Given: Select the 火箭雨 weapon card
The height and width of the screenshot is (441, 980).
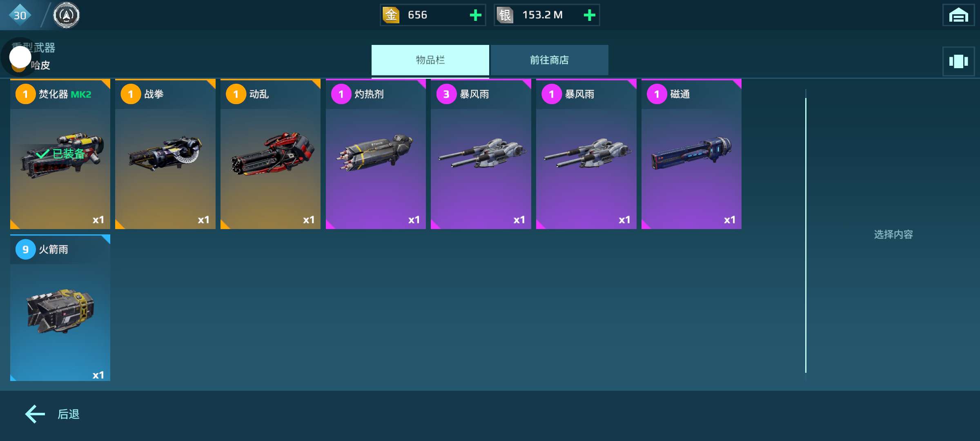Looking at the screenshot, I should tap(60, 308).
